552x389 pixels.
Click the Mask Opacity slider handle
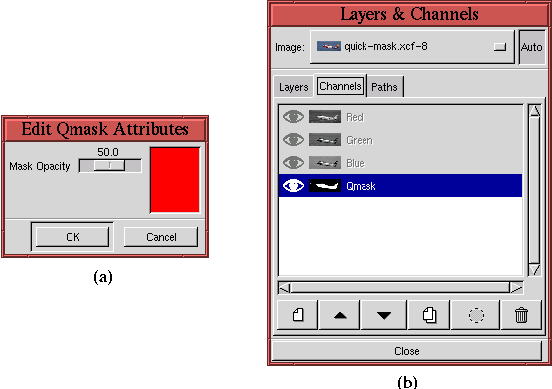tap(109, 165)
